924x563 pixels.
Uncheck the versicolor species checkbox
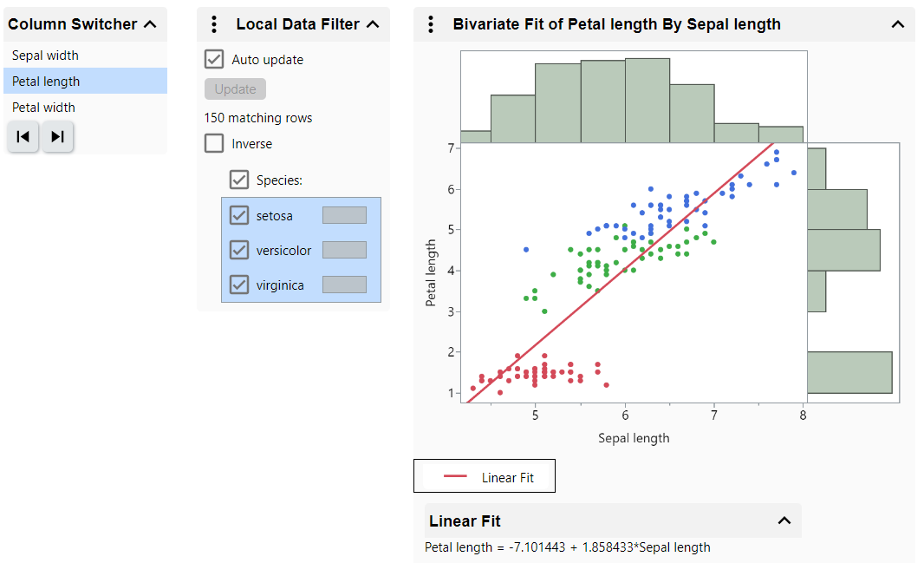239,250
